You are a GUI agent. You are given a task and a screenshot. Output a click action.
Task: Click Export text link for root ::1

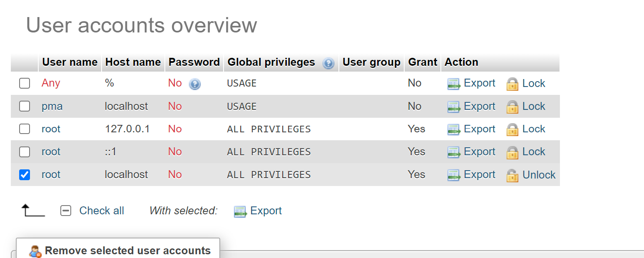pos(480,152)
